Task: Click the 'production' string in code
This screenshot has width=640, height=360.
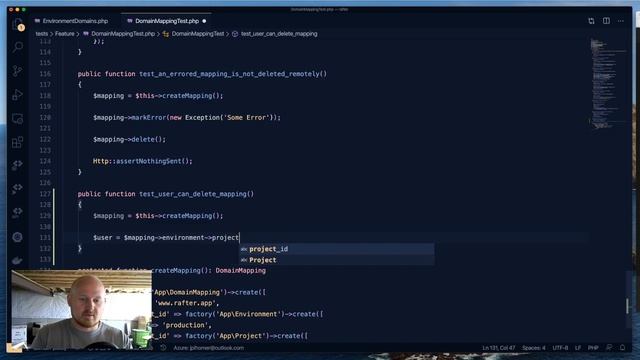Action: pyautogui.click(x=187, y=325)
